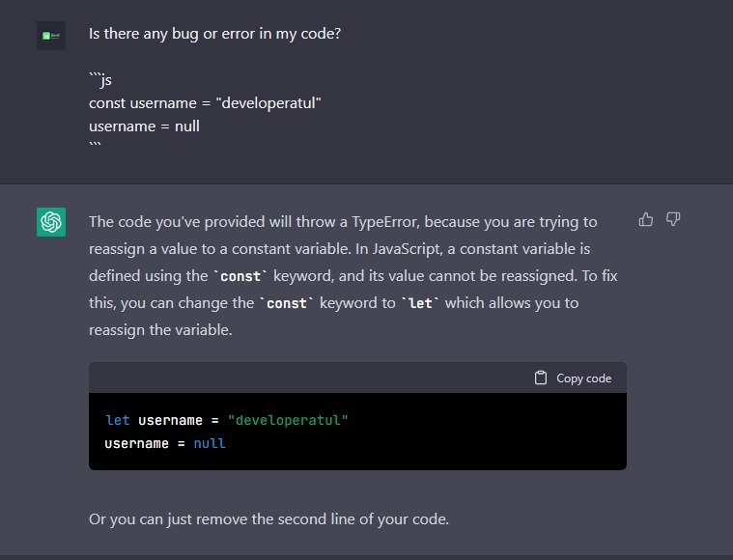The width and height of the screenshot is (733, 560).
Task: Click the question 'Is there any bug or error'
Action: (215, 34)
